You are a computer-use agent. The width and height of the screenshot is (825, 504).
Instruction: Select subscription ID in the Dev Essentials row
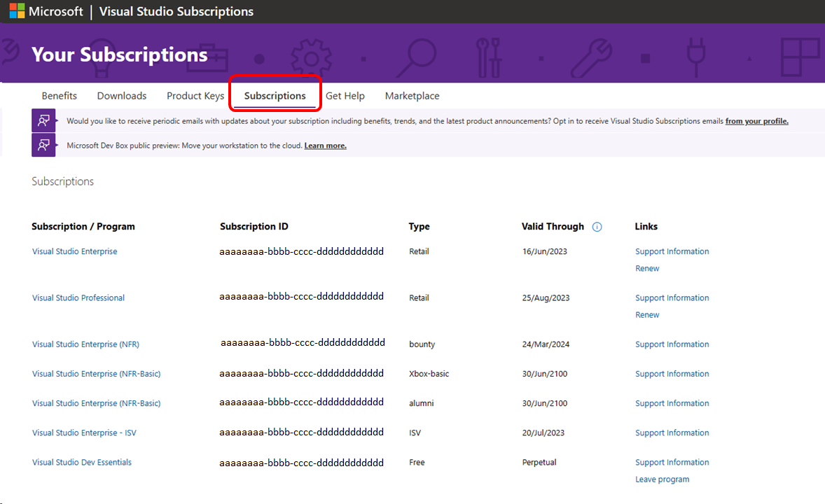[x=301, y=463]
